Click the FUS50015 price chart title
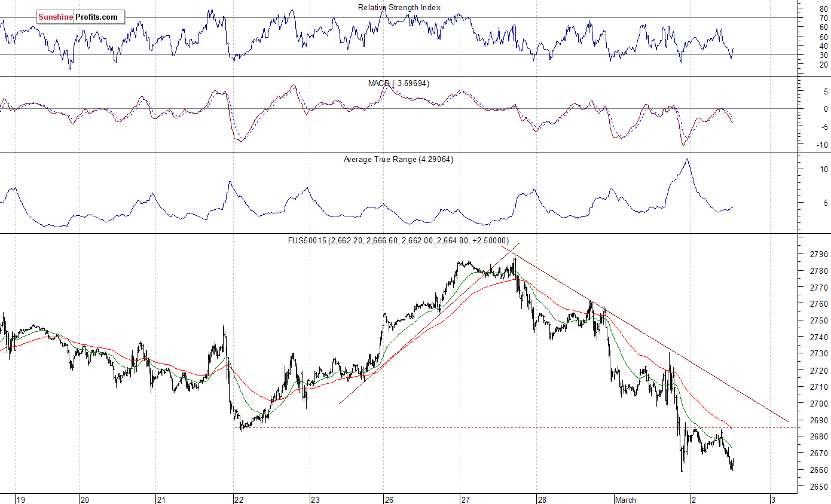The width and height of the screenshot is (831, 504). pyautogui.click(x=398, y=240)
